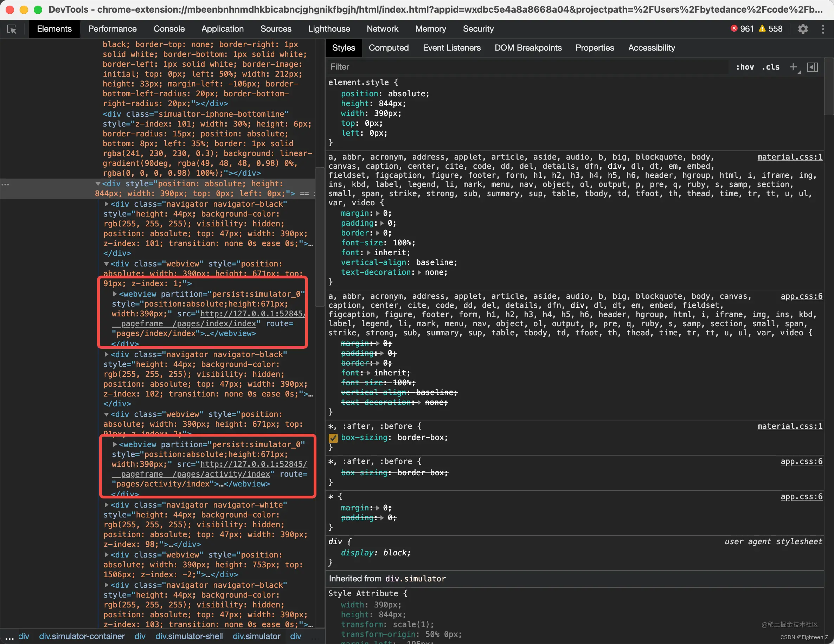Collapse the webview div containing the activity page
This screenshot has height=644, width=834.
[107, 414]
